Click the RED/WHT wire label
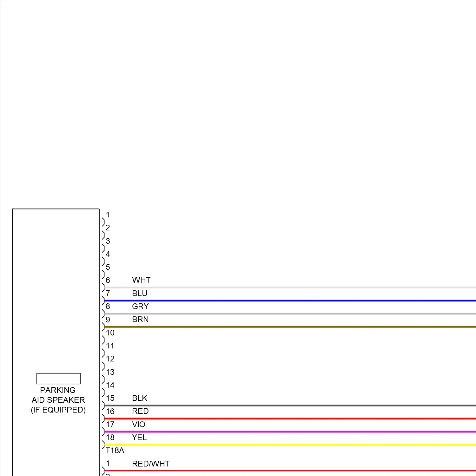Screen dimensions: 476x476 coord(151,464)
